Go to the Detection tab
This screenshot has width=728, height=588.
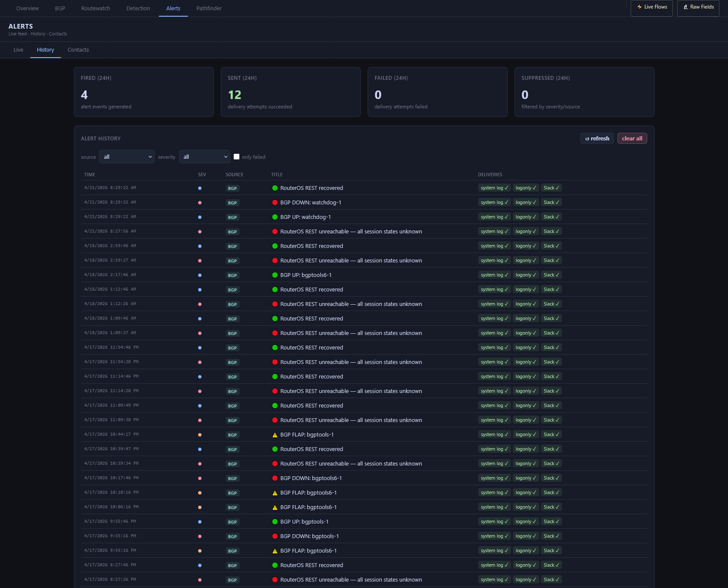click(138, 9)
